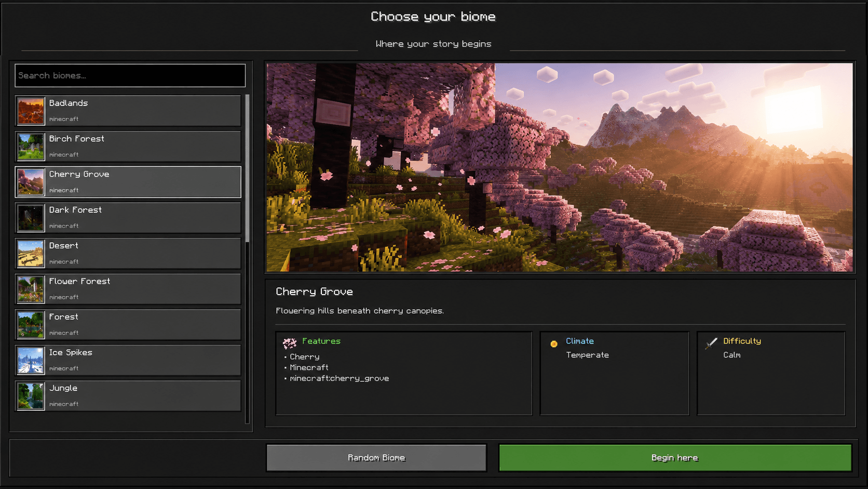Click the Cherry Grove biome thumbnail icon
868x489 pixels.
[x=31, y=182]
